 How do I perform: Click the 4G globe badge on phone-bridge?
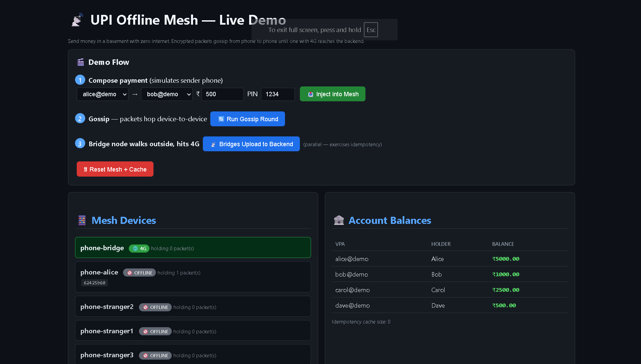139,249
